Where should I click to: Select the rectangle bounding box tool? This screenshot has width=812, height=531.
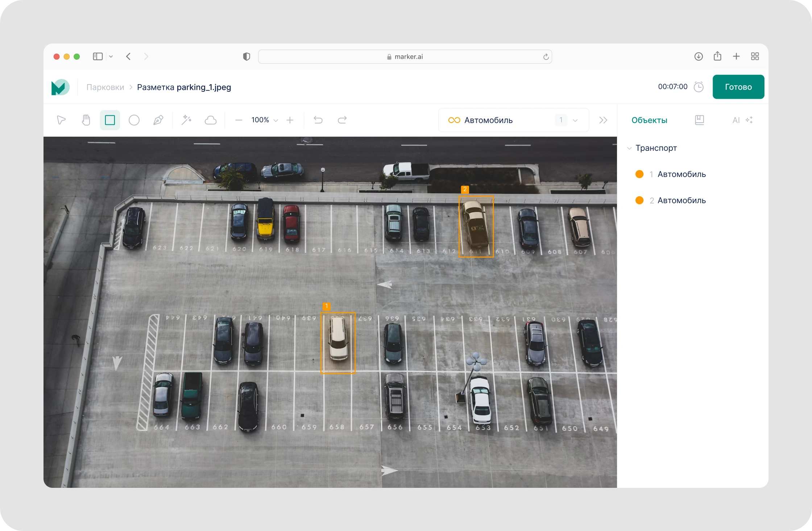[x=110, y=120]
